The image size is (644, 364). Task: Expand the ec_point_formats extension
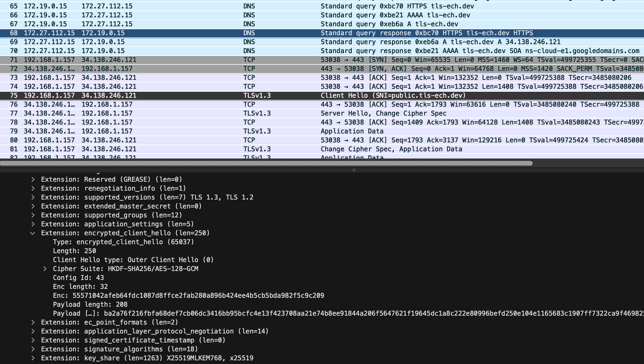33,322
